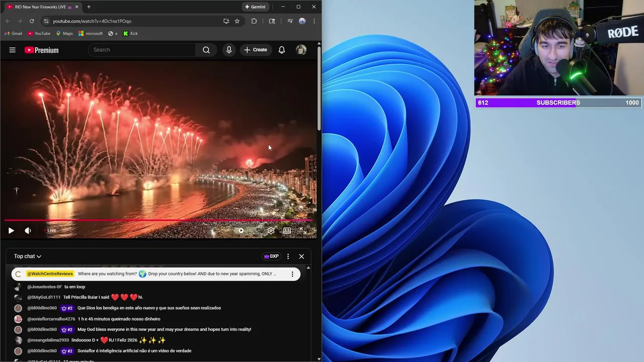The height and width of the screenshot is (362, 644).
Task: Go to YouTube Premium home logo
Action: click(41, 50)
